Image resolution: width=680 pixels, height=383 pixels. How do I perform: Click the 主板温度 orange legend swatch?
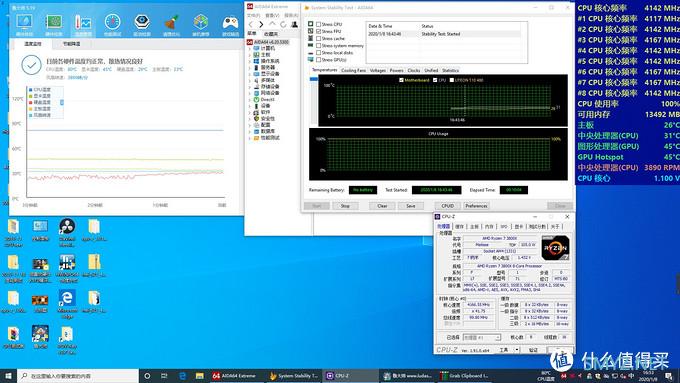[x=30, y=109]
